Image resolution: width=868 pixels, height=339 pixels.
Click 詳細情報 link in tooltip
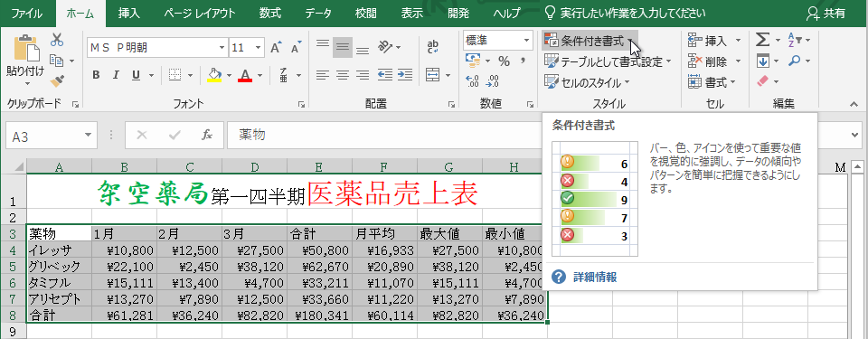click(595, 277)
